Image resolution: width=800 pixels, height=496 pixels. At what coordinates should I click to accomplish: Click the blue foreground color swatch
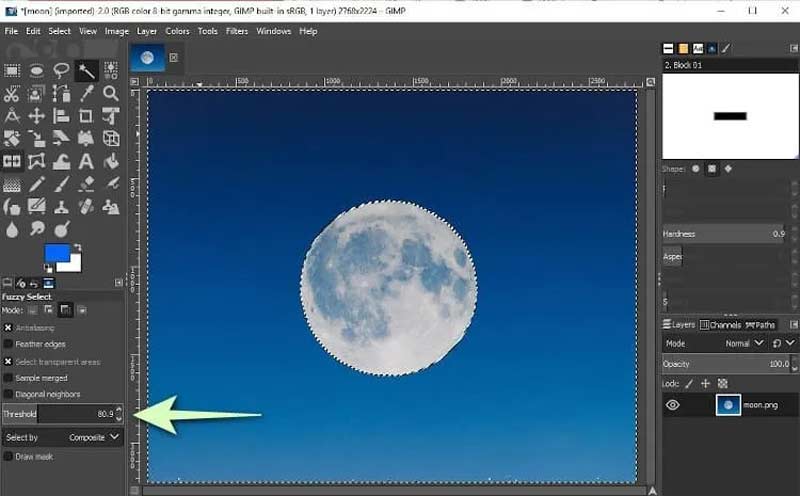click(x=56, y=253)
